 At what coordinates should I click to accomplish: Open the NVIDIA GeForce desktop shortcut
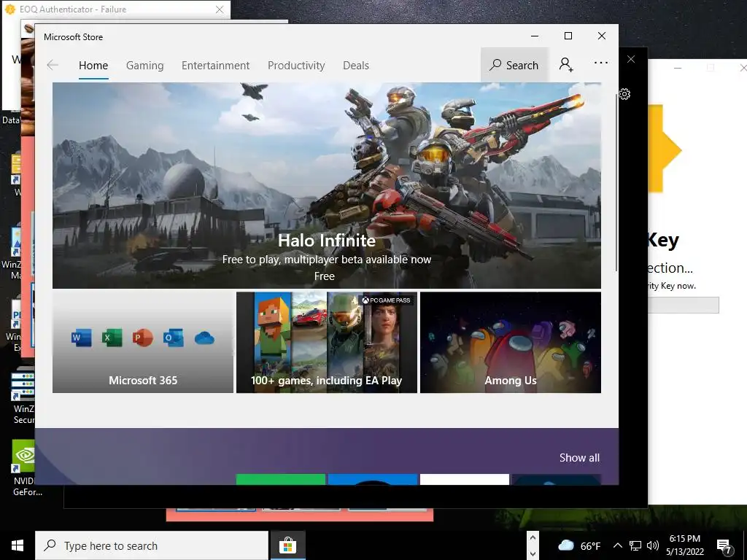[25, 469]
